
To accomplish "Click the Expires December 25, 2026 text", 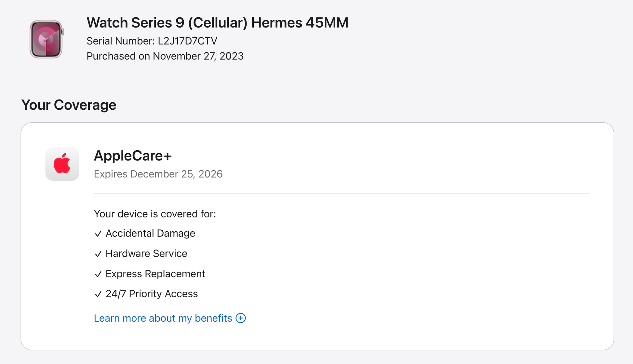I will 158,174.
